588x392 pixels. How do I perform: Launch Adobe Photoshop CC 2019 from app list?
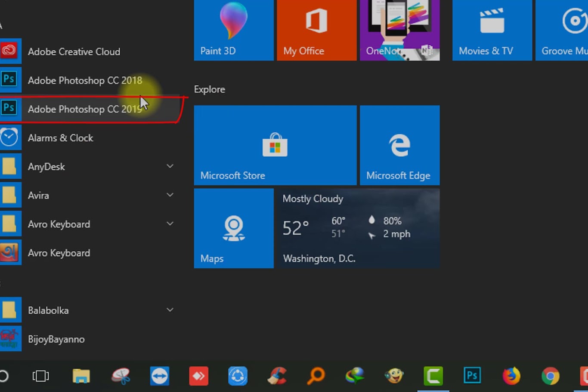(x=90, y=109)
